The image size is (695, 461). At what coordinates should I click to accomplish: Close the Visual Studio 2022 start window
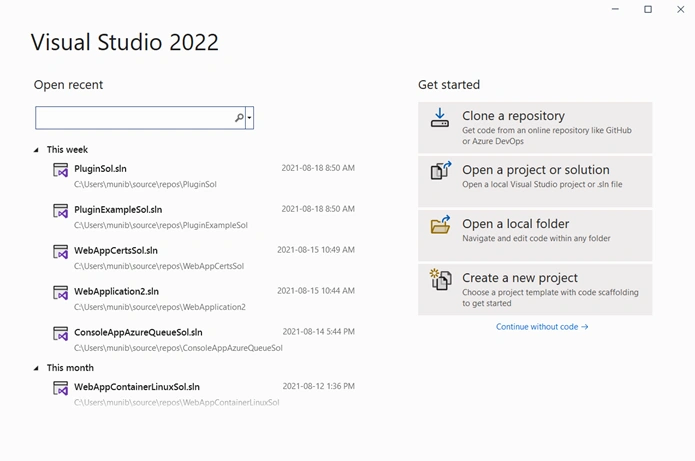pos(681,9)
